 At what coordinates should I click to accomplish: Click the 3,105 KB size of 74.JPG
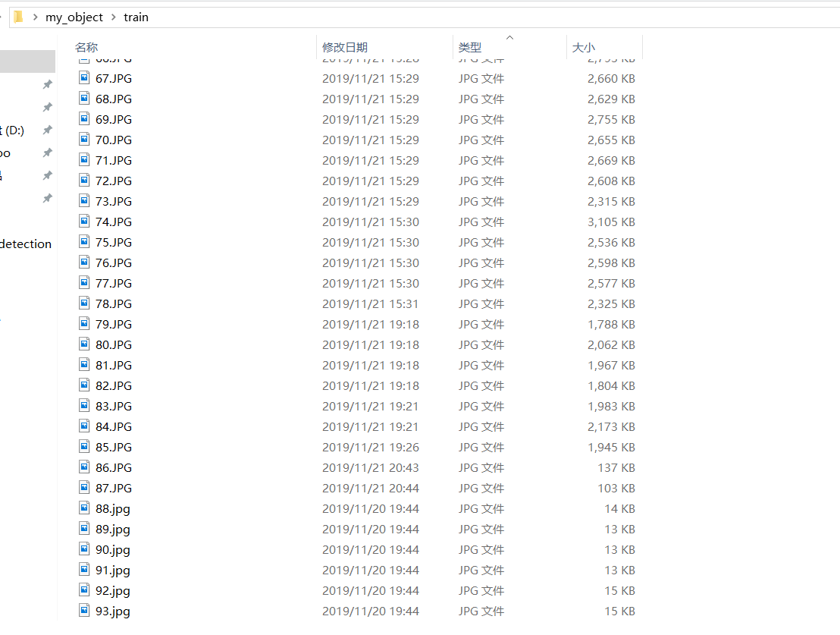click(x=611, y=222)
